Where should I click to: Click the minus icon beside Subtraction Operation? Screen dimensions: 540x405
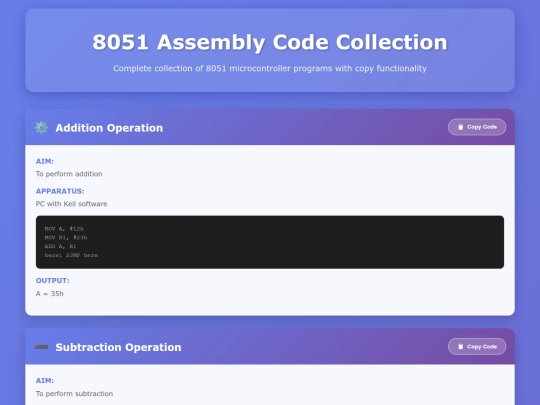41,347
